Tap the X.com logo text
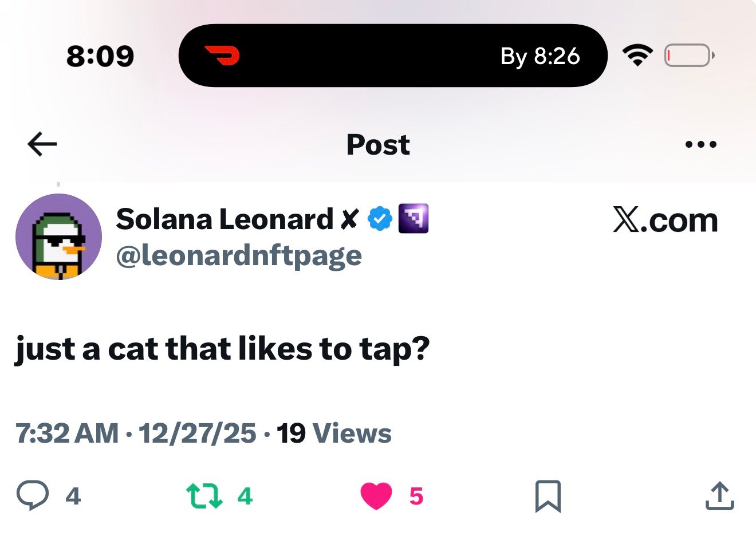Screen dimensions: 756x536 pos(665,220)
